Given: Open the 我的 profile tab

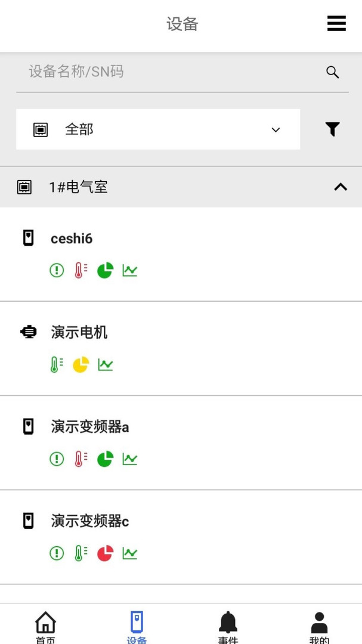Looking at the screenshot, I should click(x=319, y=626).
